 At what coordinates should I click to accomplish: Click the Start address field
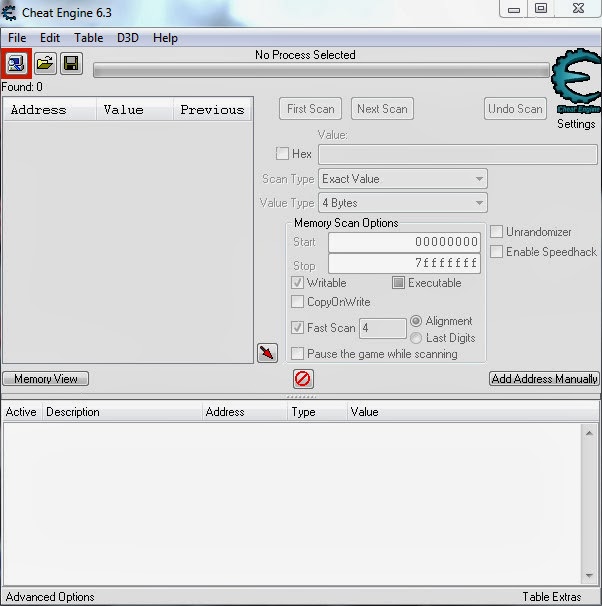(404, 242)
